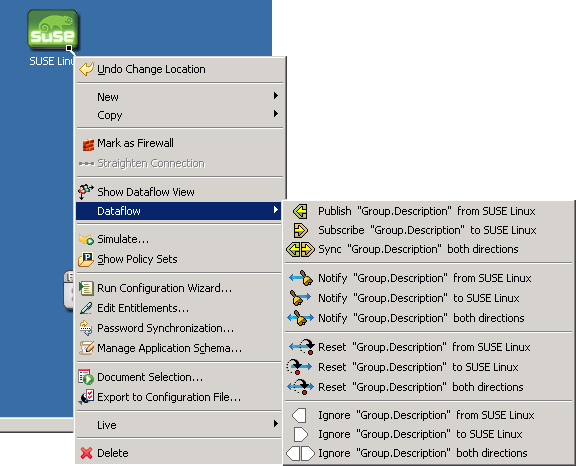Click the Mark as Firewall brick icon
Image resolution: width=576 pixels, height=466 pixels.
click(88, 145)
